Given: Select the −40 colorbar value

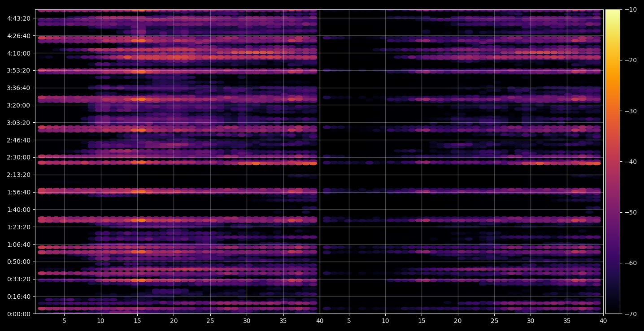Looking at the screenshot, I should click(x=630, y=162).
